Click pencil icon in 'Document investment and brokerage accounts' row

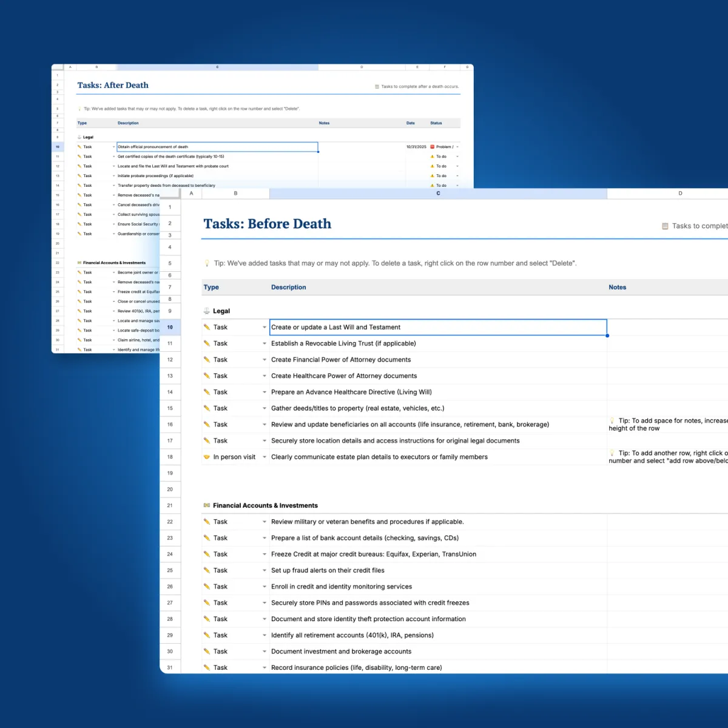[x=207, y=652]
